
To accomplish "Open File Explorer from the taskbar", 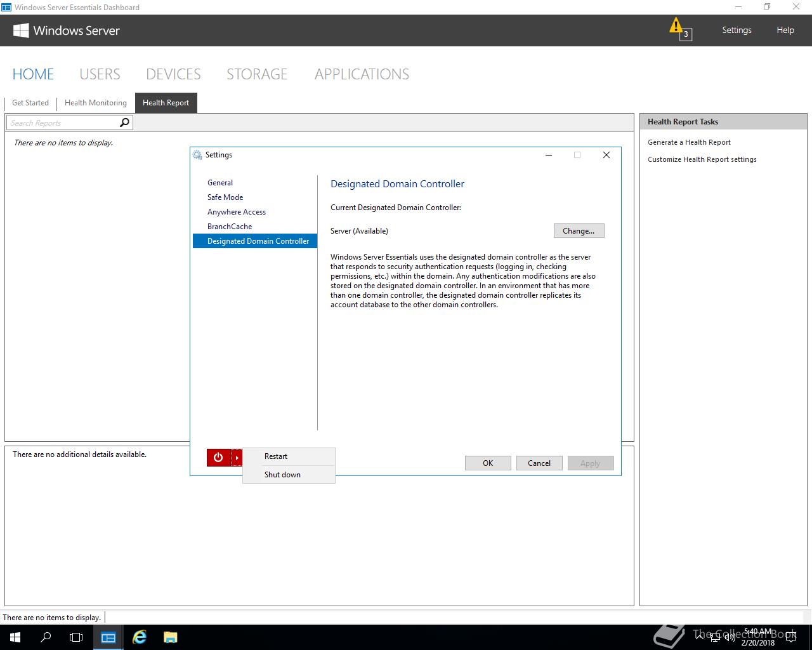I will point(170,637).
